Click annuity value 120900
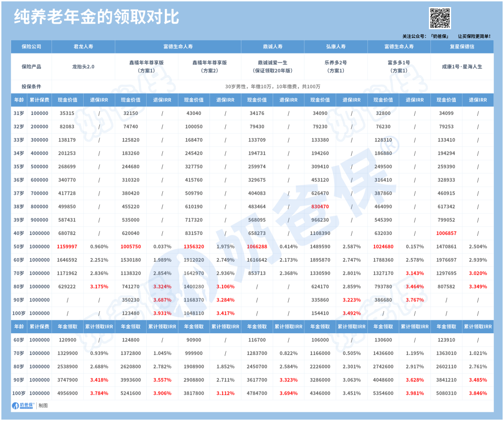This screenshot has width=504, height=421. (x=67, y=340)
